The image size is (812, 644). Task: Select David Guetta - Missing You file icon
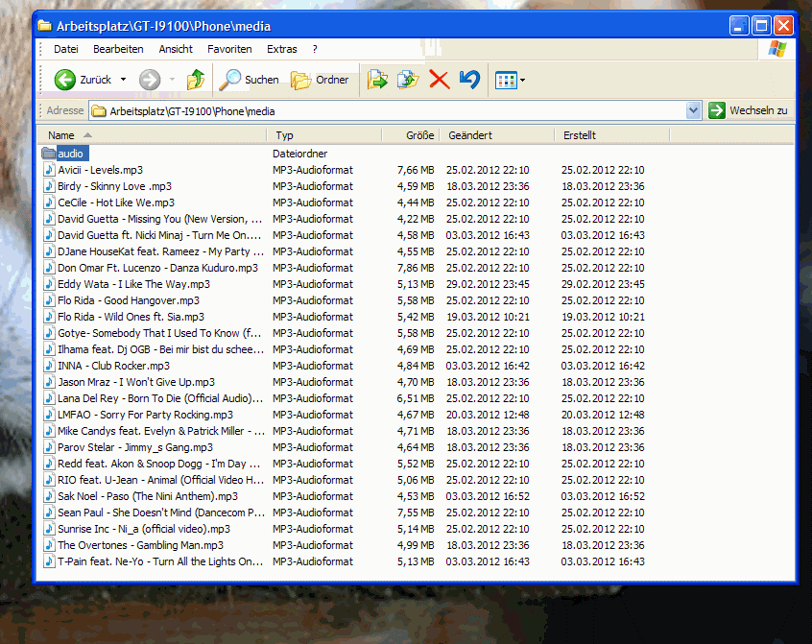49,219
